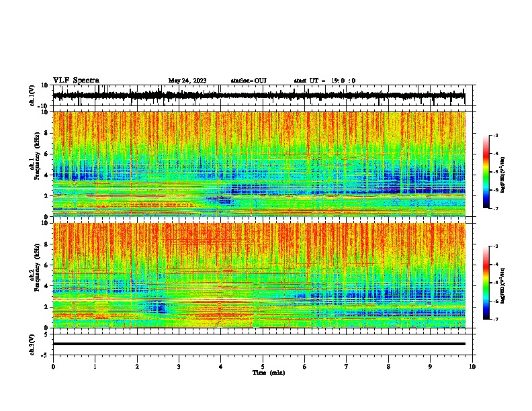
Task: Click the ch.2 color bar log(PSD) unit label
Action: click(503, 285)
